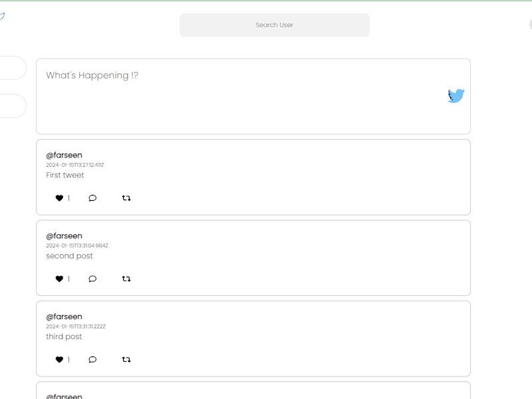Click like count on "second post"
Viewport: 532px width, 399px height.
tap(68, 279)
